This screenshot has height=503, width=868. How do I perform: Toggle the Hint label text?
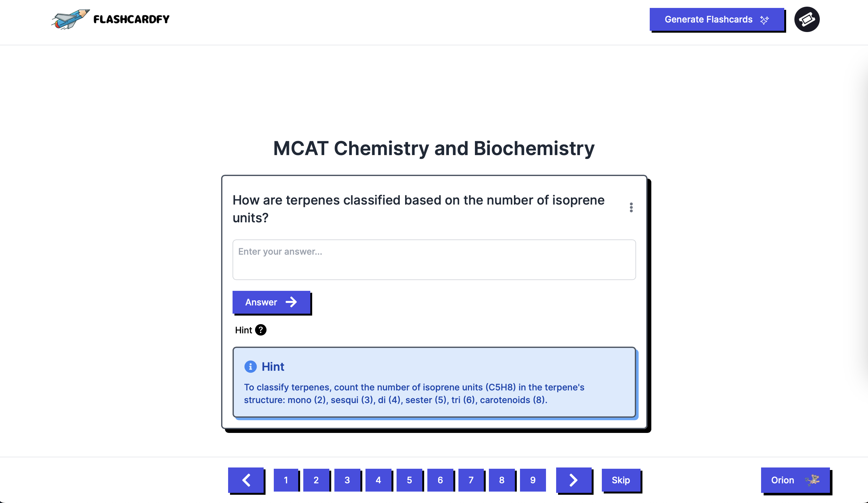click(x=244, y=330)
